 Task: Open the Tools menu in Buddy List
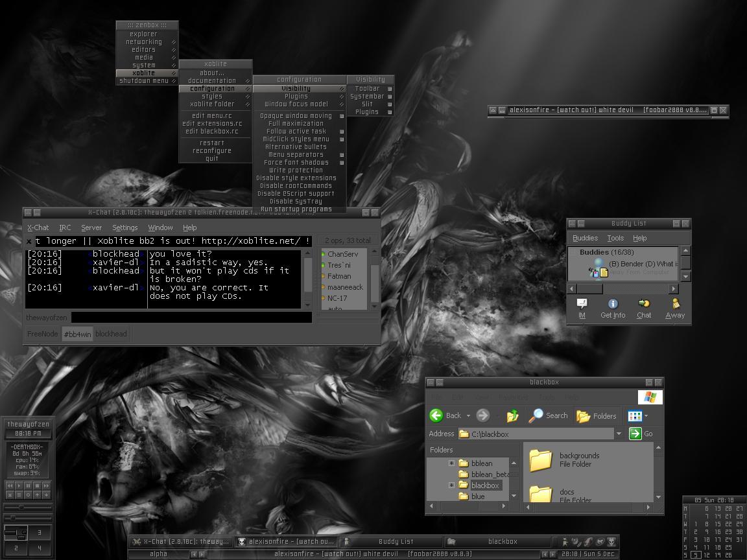(615, 238)
